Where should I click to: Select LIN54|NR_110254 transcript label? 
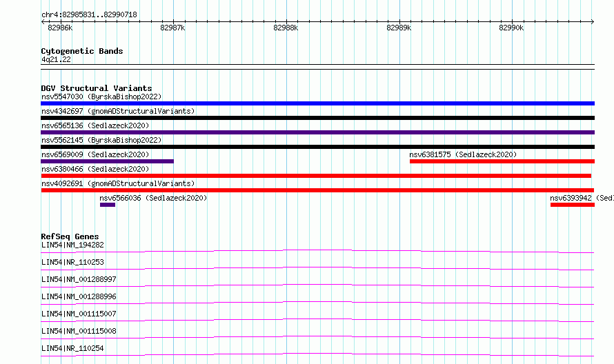tap(72, 348)
